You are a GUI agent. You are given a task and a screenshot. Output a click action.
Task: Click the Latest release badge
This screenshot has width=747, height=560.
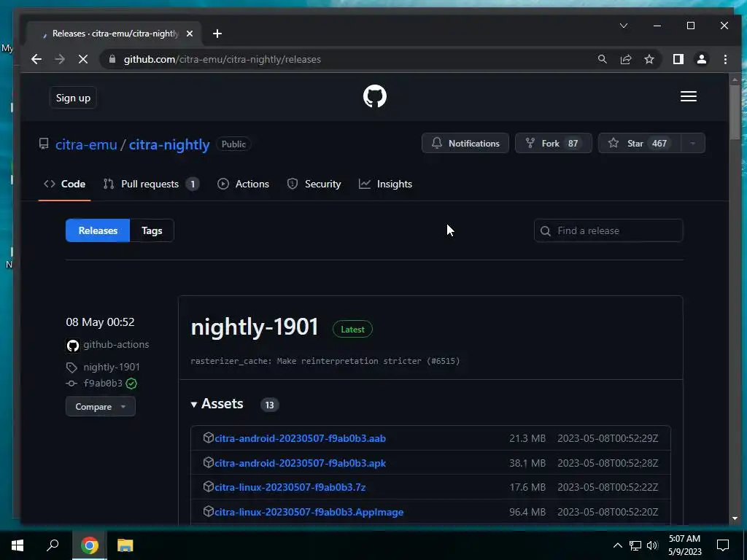(352, 329)
